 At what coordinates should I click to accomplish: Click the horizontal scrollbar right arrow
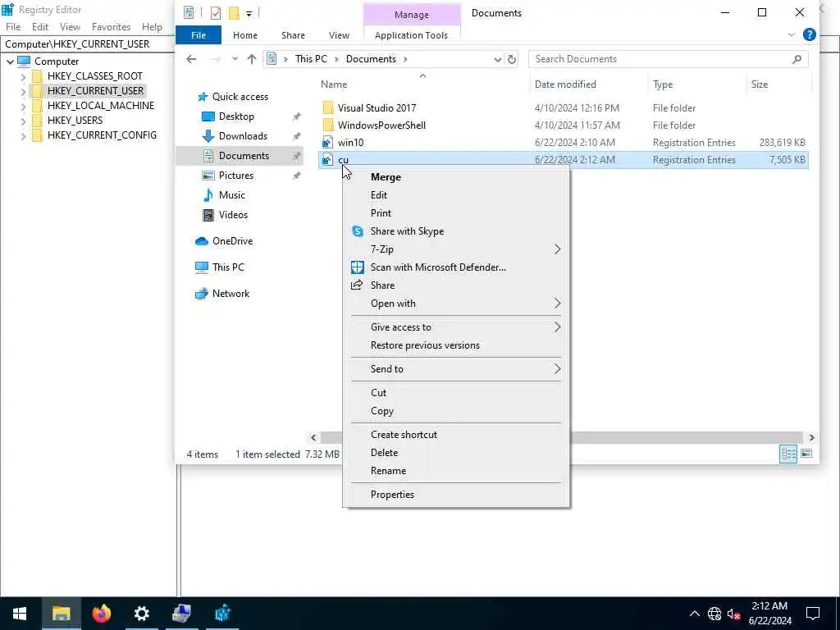coord(811,438)
